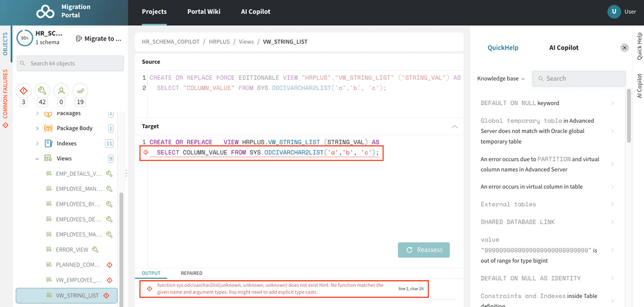Expand the Indexes tree node
This screenshot has height=307, width=644.
38,144
